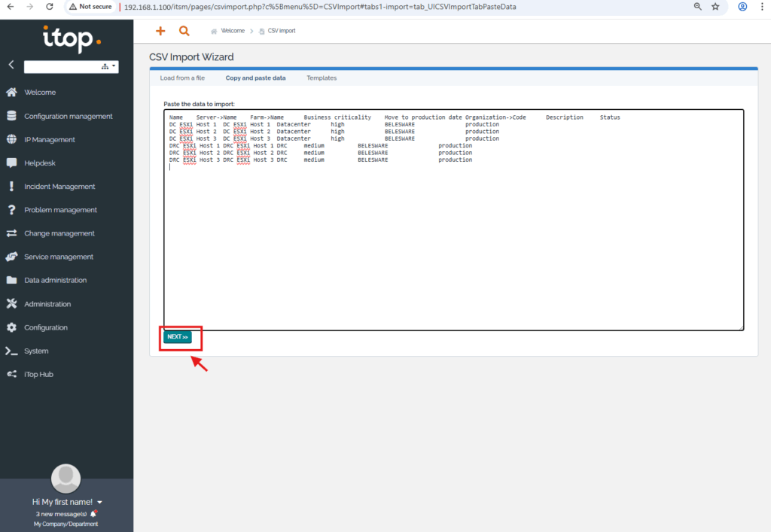
Task: Click the orange plus create icon
Action: (x=160, y=31)
